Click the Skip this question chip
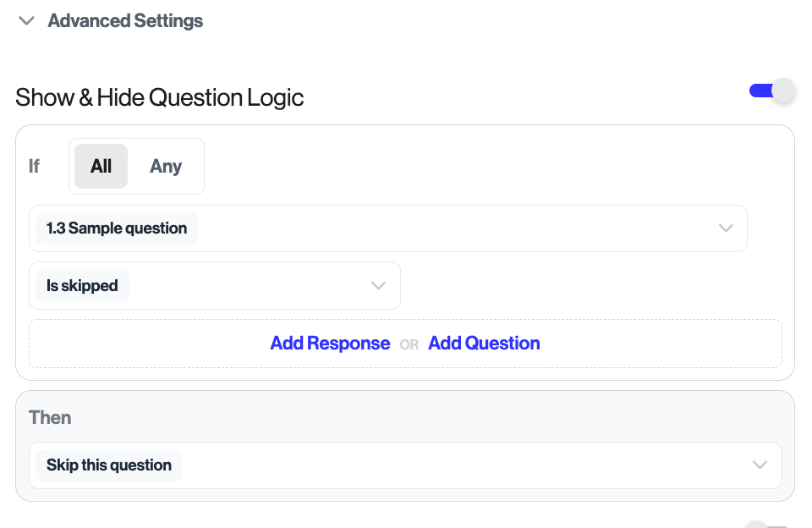812x528 pixels. tap(109, 465)
